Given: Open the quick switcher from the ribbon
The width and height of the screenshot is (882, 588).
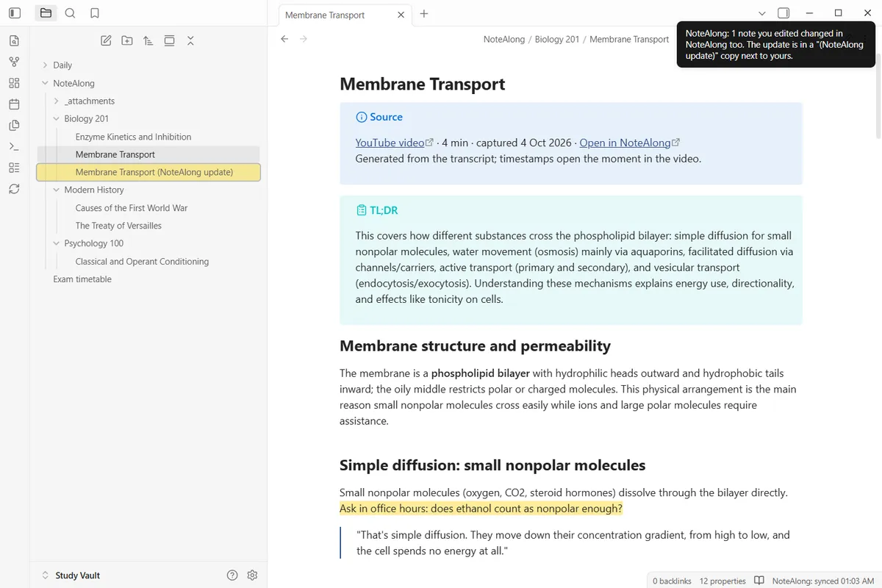Looking at the screenshot, I should (14, 41).
